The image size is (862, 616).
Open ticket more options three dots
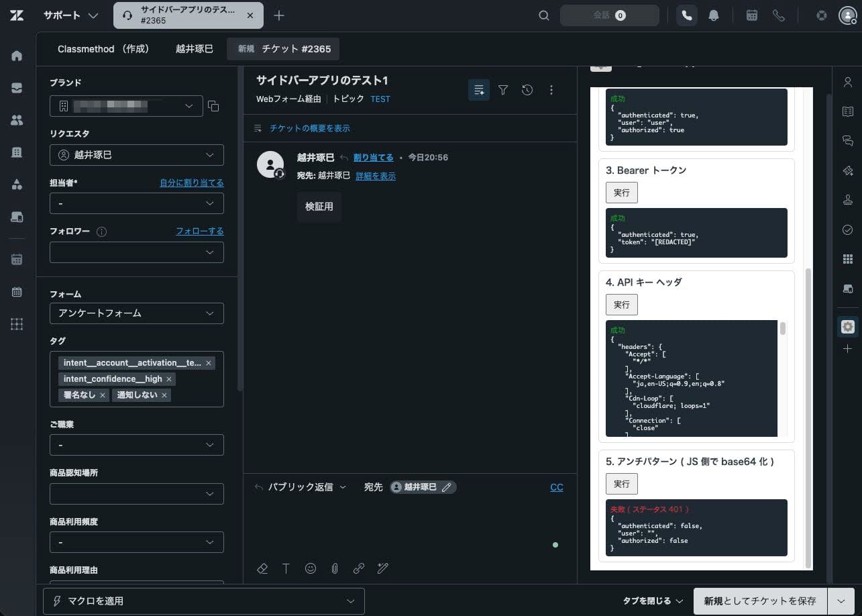click(x=551, y=90)
